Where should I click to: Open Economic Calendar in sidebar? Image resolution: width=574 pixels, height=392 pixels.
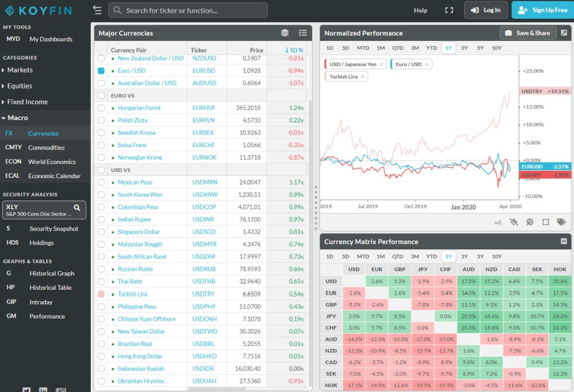point(54,176)
